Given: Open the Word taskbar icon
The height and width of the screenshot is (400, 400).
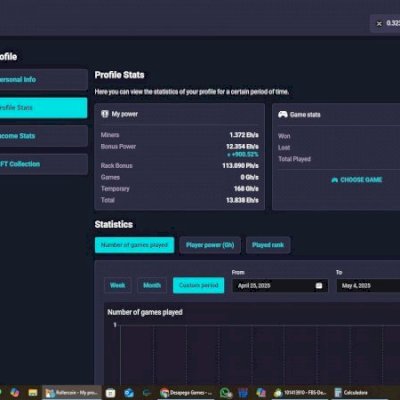Looking at the screenshot, I should click(243, 393).
